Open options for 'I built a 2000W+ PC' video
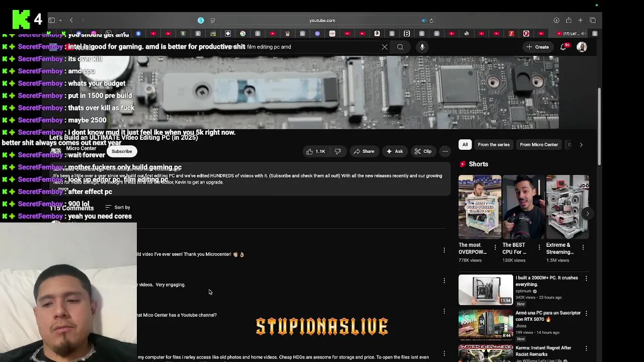Image resolution: width=644 pixels, height=362 pixels. [x=586, y=278]
